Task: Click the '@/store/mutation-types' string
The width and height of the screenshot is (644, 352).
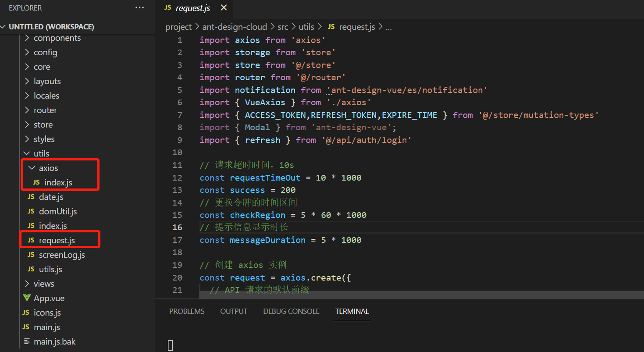Action: (x=539, y=115)
